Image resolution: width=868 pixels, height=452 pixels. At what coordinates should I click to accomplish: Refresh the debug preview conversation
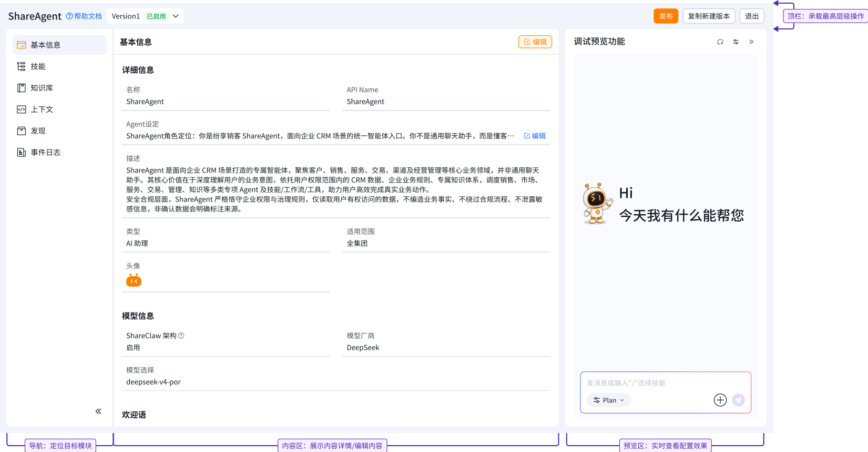pos(720,42)
